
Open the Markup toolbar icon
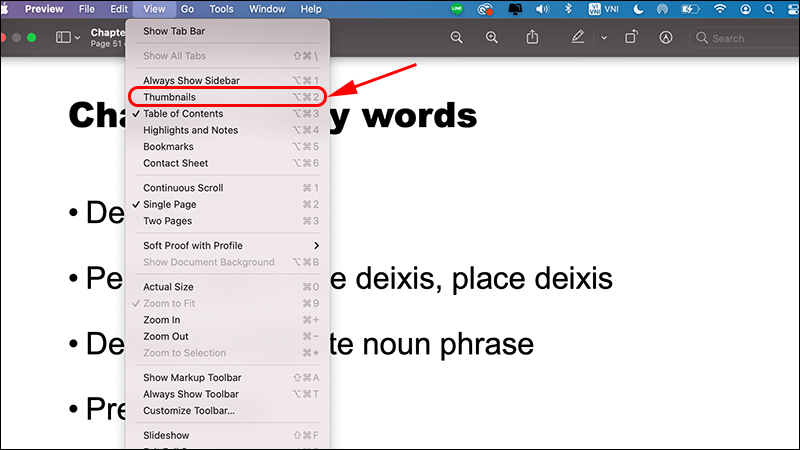[x=666, y=38]
